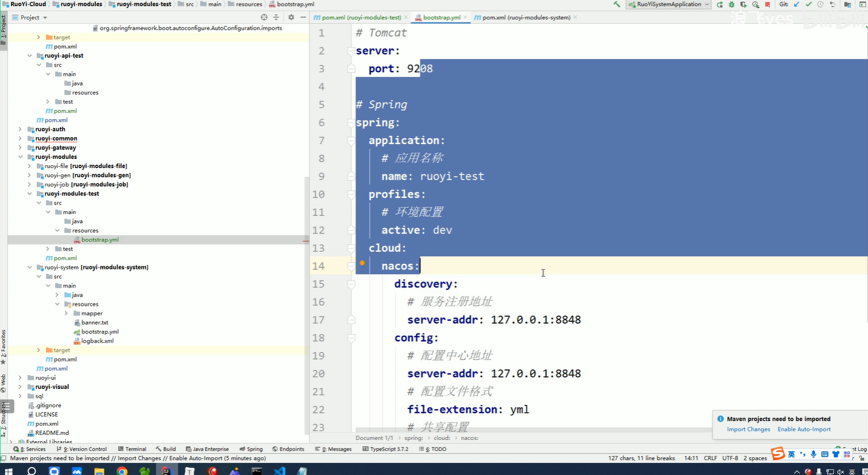
Task: Expand the ruoyi-gateway module
Action: coord(21,147)
